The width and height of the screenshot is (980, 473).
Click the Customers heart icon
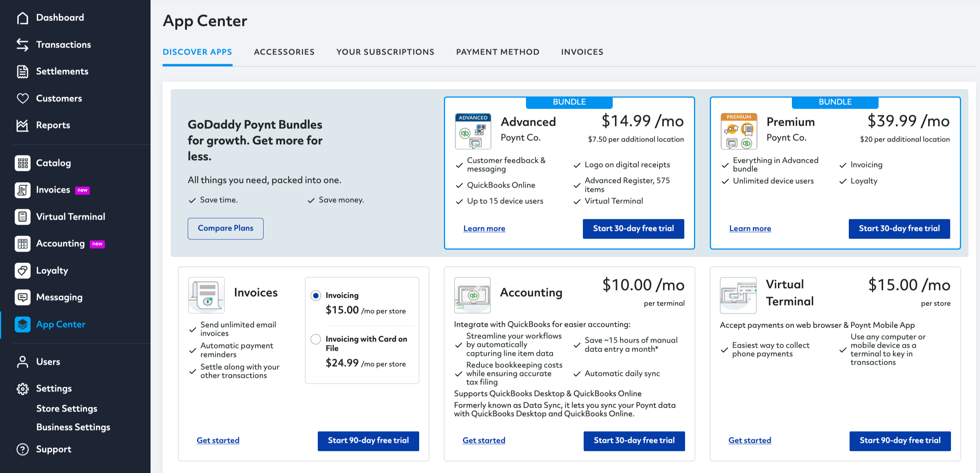tap(22, 99)
